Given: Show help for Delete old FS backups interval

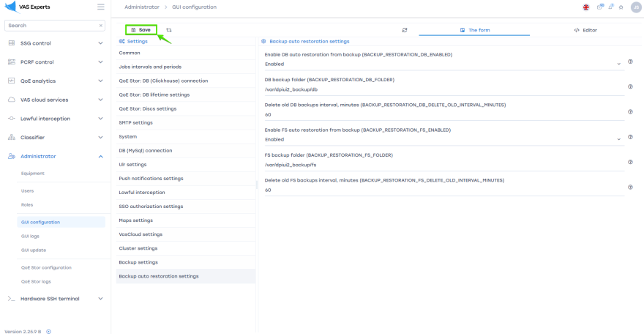Looking at the screenshot, I should coord(630,187).
